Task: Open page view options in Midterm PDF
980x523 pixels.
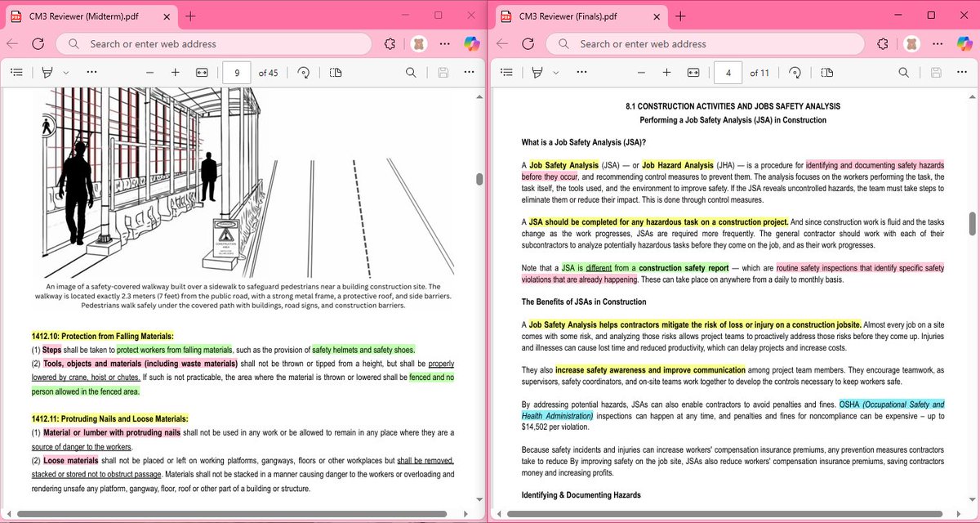Action: (336, 73)
